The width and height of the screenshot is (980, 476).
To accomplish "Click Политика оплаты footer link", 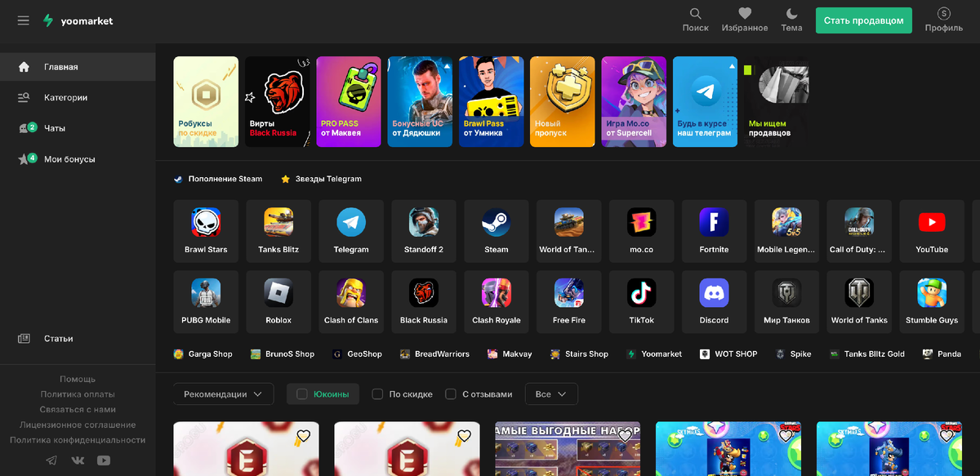I will click(78, 394).
